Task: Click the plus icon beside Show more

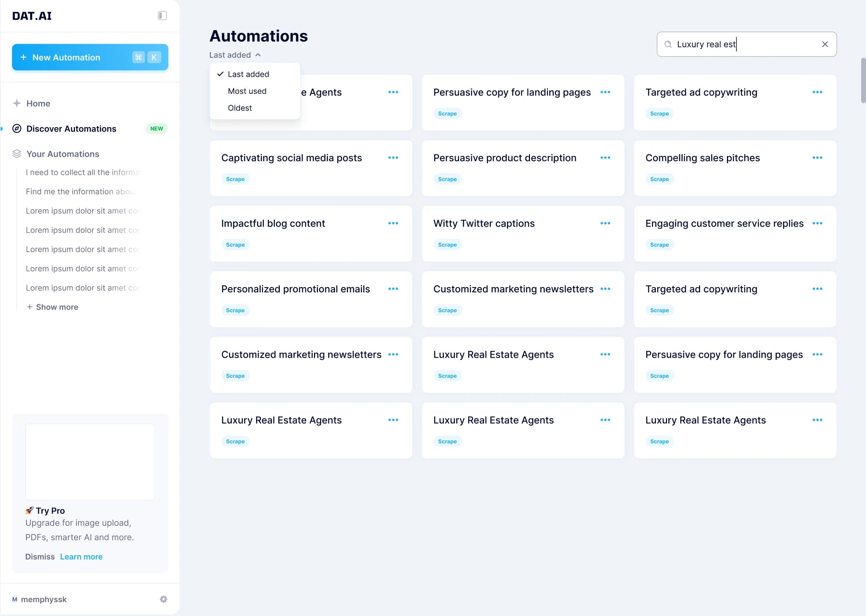Action: coord(29,307)
